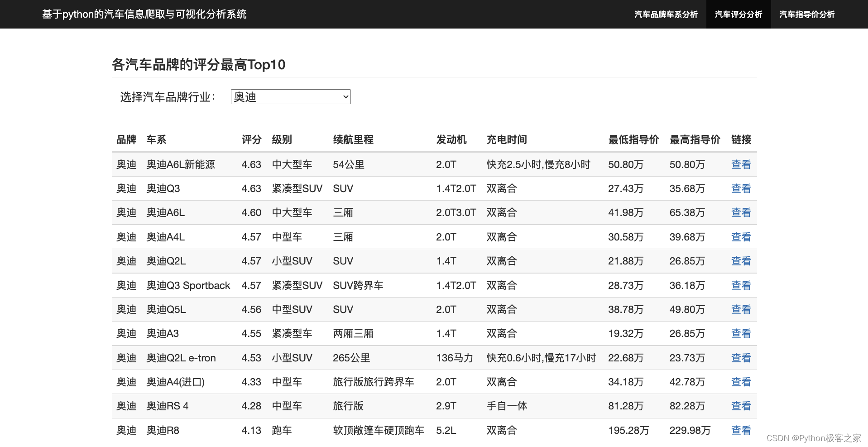
Task: Select the 奥迪R8 model cell
Action: pyautogui.click(x=163, y=430)
